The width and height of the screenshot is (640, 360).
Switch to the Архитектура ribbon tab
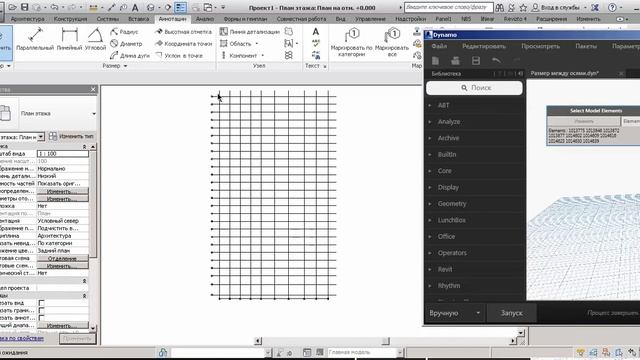(x=27, y=19)
